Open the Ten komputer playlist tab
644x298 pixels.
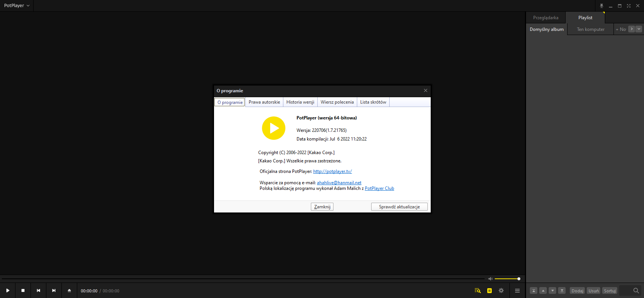tap(590, 29)
